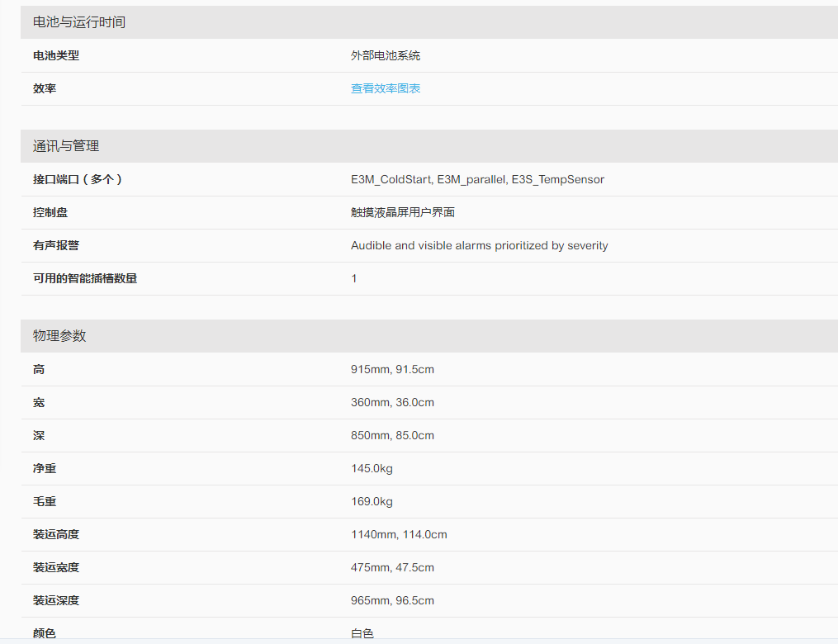838x644 pixels.
Task: Collapse the 通讯与管理 section header
Action: (66, 146)
